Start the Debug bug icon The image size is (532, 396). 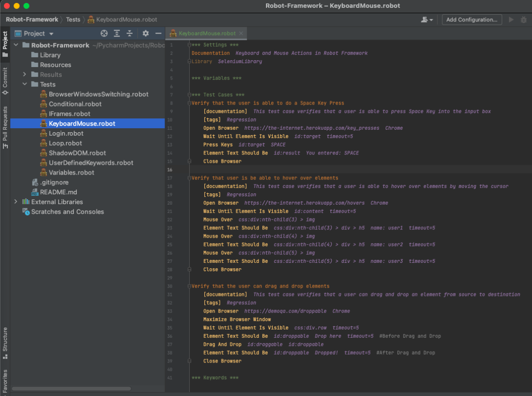coord(524,19)
